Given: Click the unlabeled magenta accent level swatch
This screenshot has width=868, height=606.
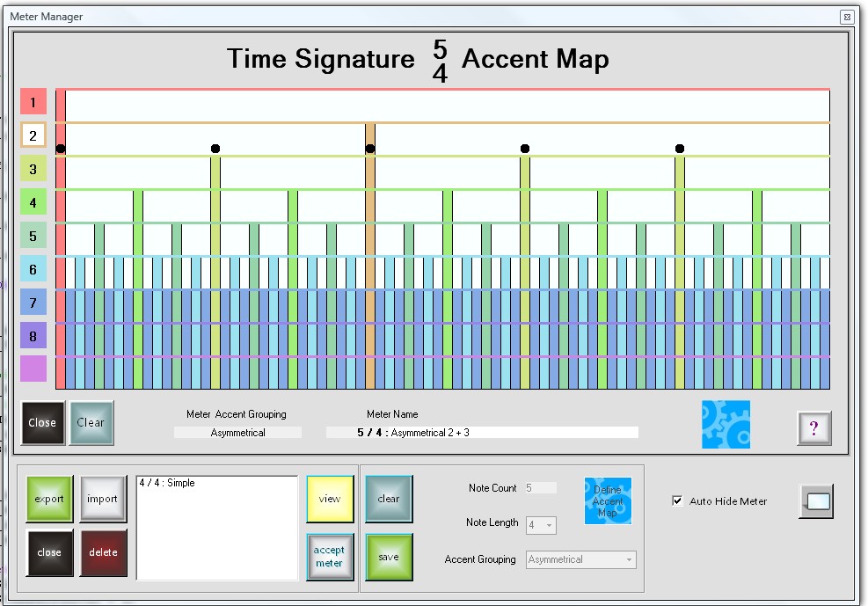Looking at the screenshot, I should point(33,369).
